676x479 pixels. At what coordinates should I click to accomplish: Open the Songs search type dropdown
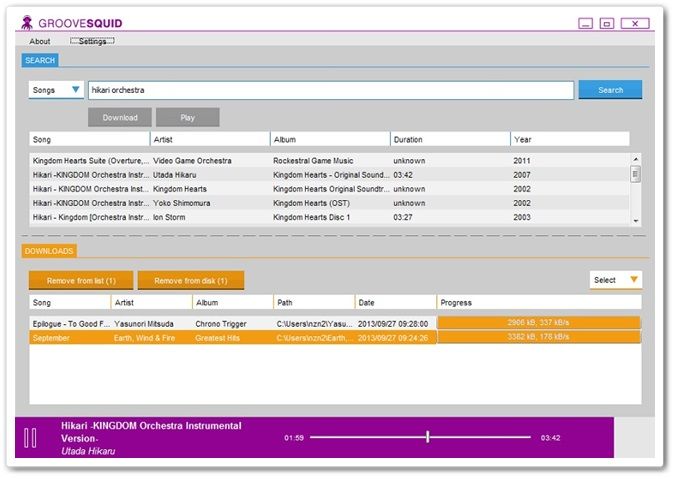(56, 90)
